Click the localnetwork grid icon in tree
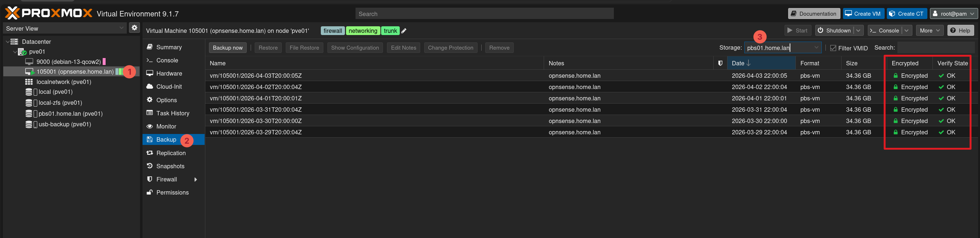 29,82
